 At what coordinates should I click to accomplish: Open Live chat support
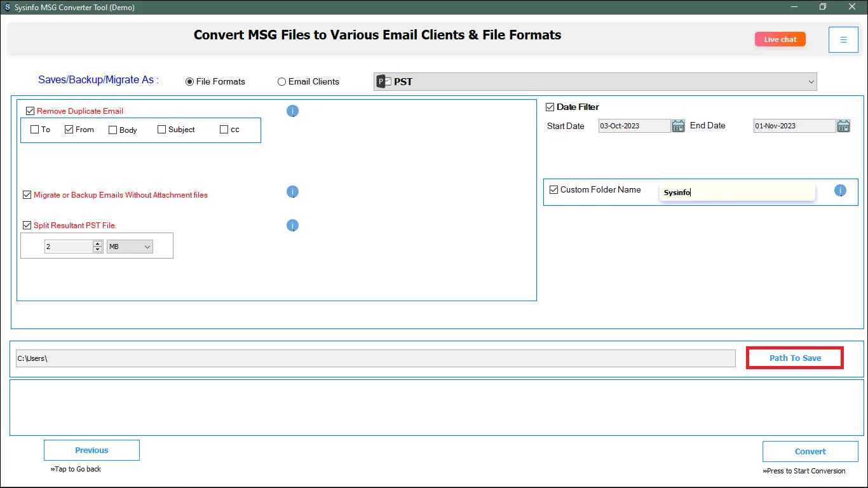[x=780, y=39]
